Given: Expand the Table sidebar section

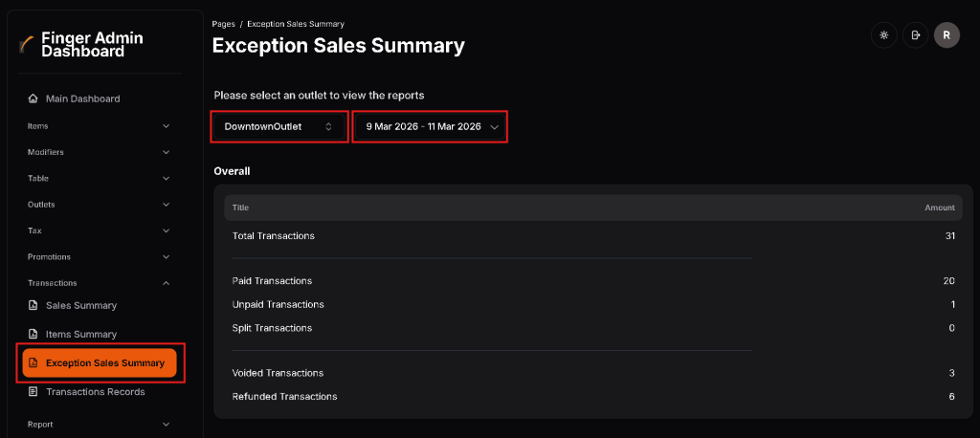Looking at the screenshot, I should (99, 178).
